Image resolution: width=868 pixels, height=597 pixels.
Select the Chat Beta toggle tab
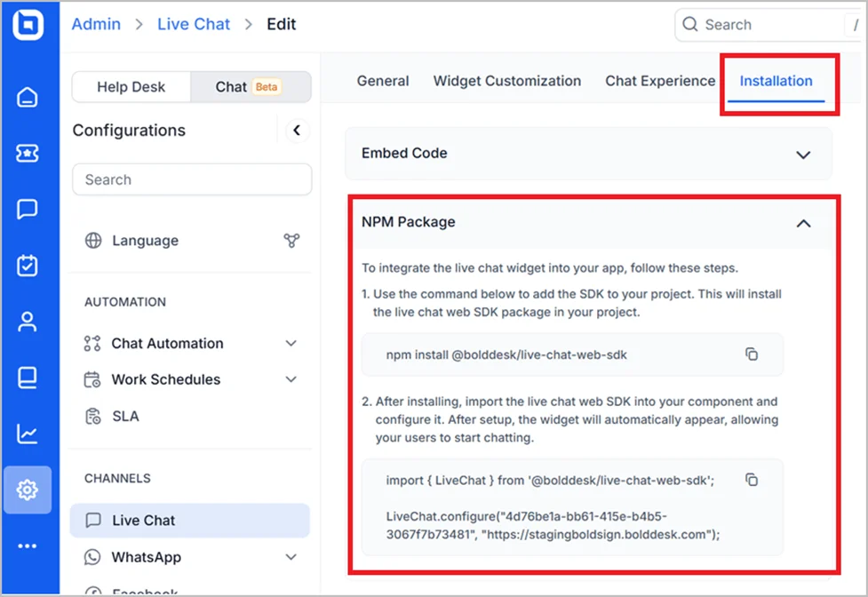coord(251,87)
